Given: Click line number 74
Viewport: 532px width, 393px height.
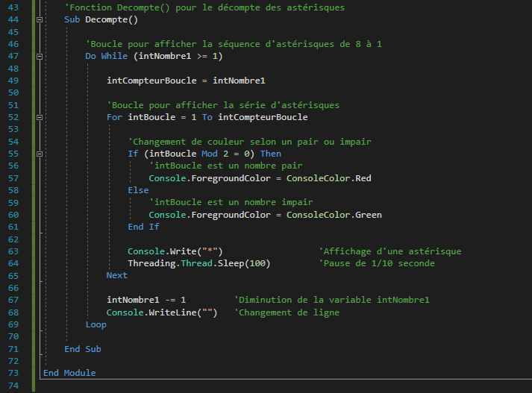Looking at the screenshot, I should tap(13, 386).
